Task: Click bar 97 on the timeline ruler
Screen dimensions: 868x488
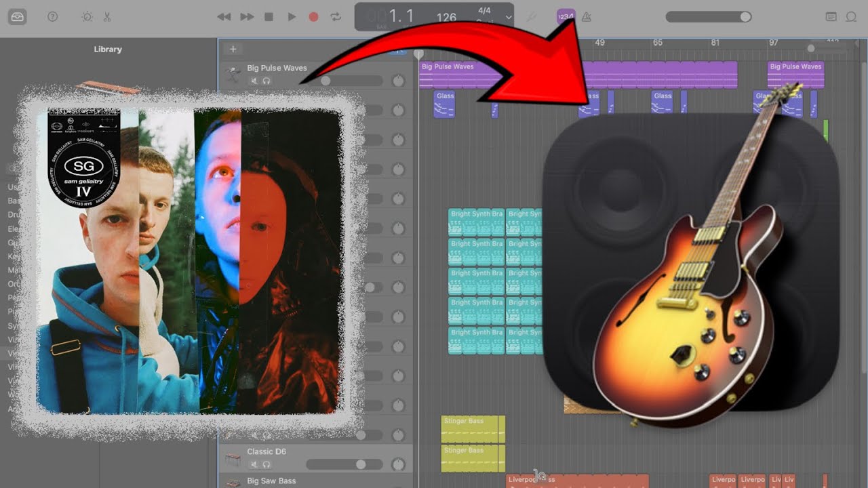Action: [774, 43]
